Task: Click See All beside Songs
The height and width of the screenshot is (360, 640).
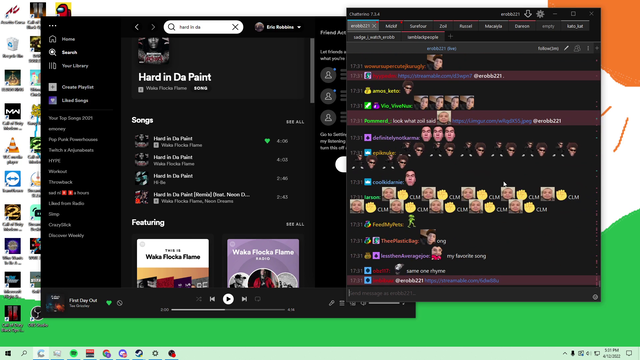Action: tap(295, 122)
